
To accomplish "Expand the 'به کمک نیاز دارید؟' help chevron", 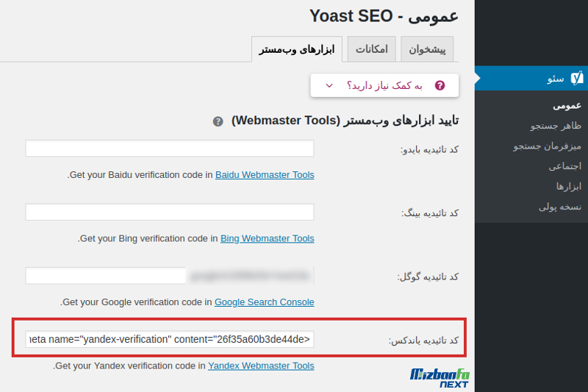I will tap(329, 85).
